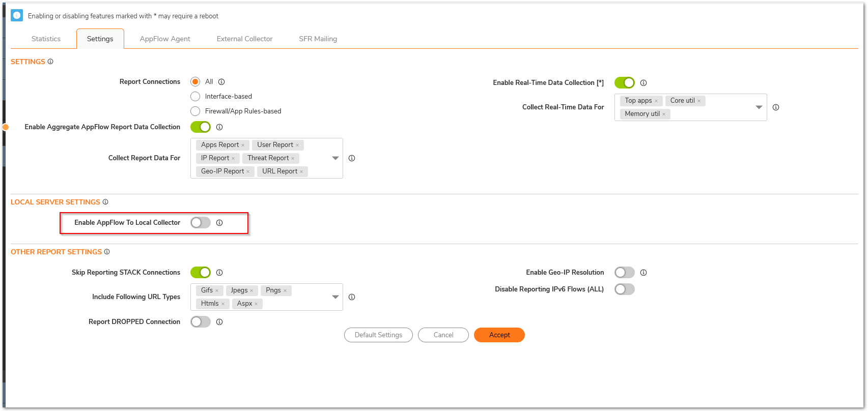Remove the Threat Report tag
Image resolution: width=868 pixels, height=412 pixels.
click(293, 159)
